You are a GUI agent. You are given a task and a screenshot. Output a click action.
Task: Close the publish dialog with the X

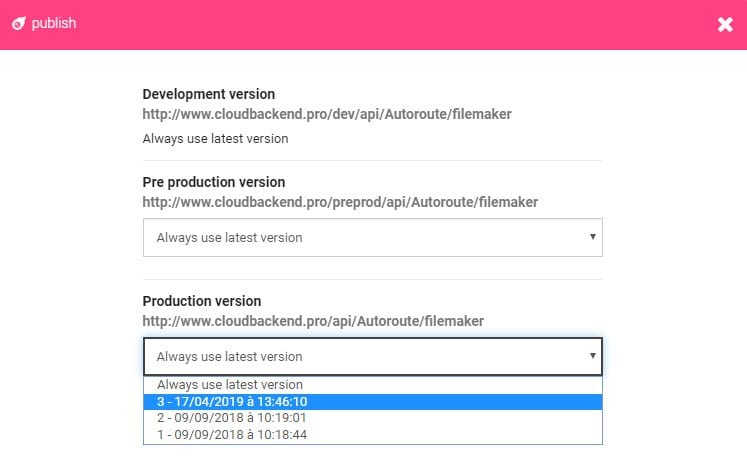[x=725, y=24]
